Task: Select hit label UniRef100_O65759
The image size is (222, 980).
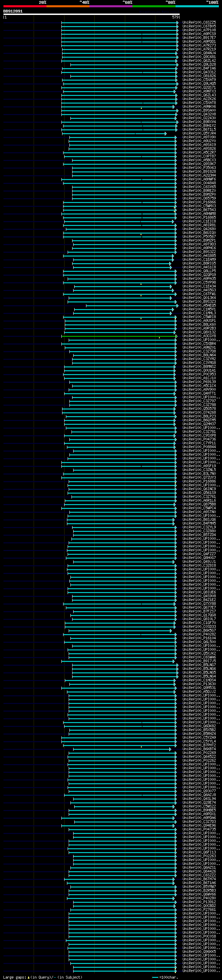Action: point(199,198)
